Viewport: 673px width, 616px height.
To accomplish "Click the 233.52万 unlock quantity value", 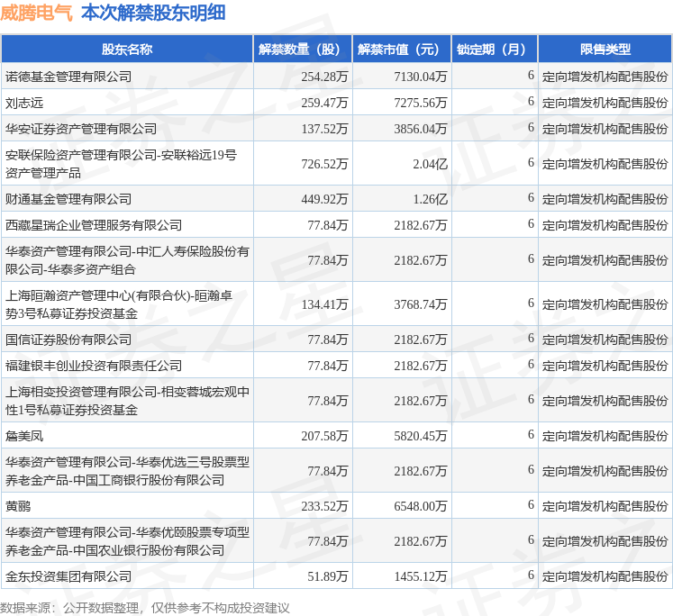I will tap(324, 507).
